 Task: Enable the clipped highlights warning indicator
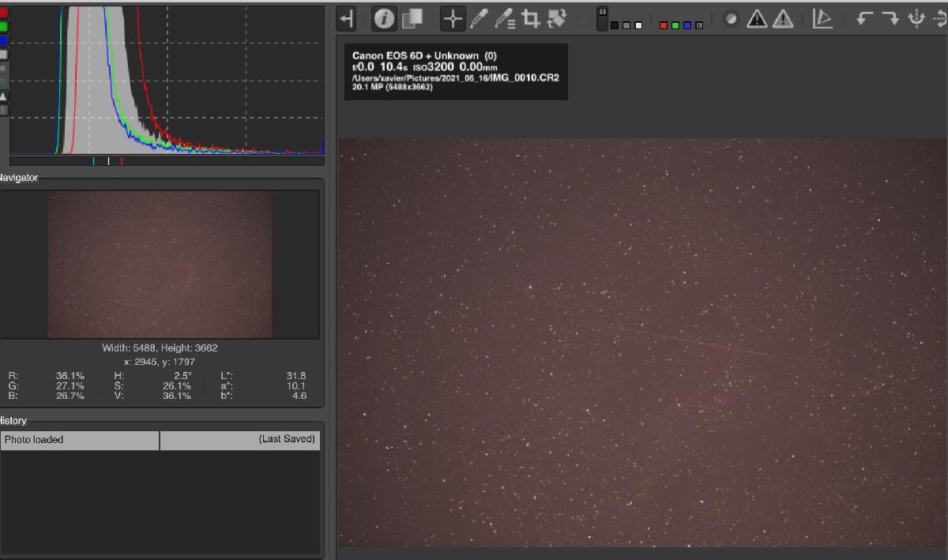click(x=783, y=19)
